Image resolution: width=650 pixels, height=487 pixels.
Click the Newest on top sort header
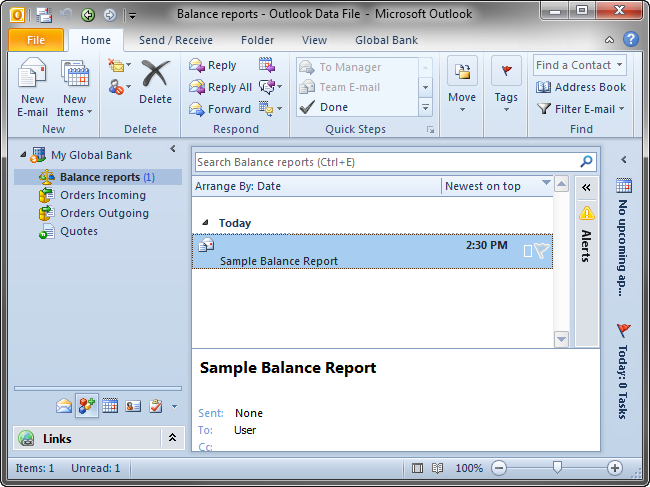497,186
